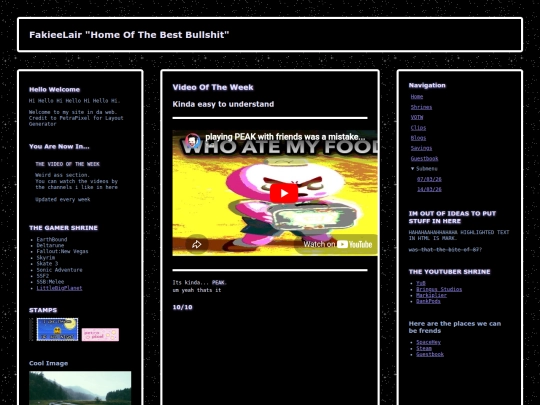540x405 pixels.
Task: Click the Cool Image landscape photo
Action: 80,388
